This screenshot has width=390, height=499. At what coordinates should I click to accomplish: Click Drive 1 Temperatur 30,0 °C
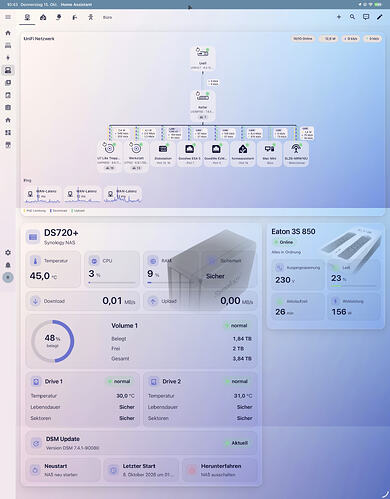83,396
